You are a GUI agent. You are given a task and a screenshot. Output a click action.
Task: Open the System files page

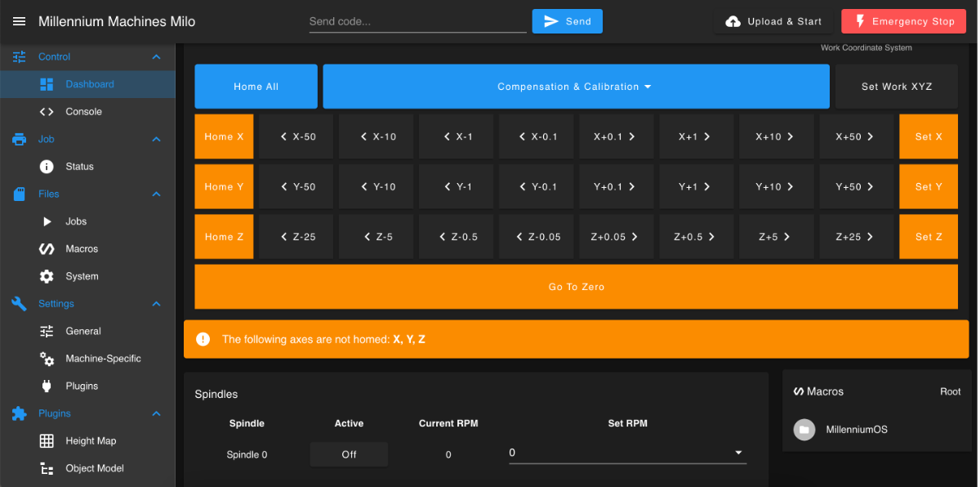pyautogui.click(x=87, y=276)
